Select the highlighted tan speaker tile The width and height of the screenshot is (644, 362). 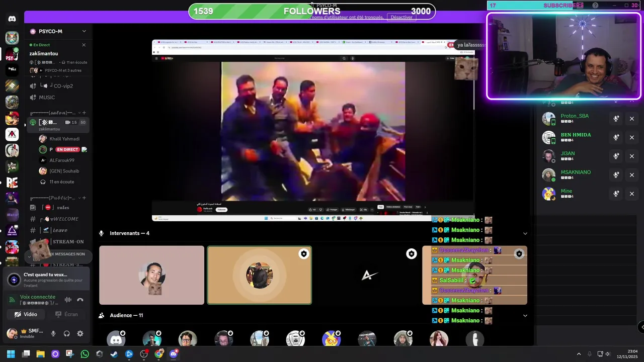click(260, 275)
